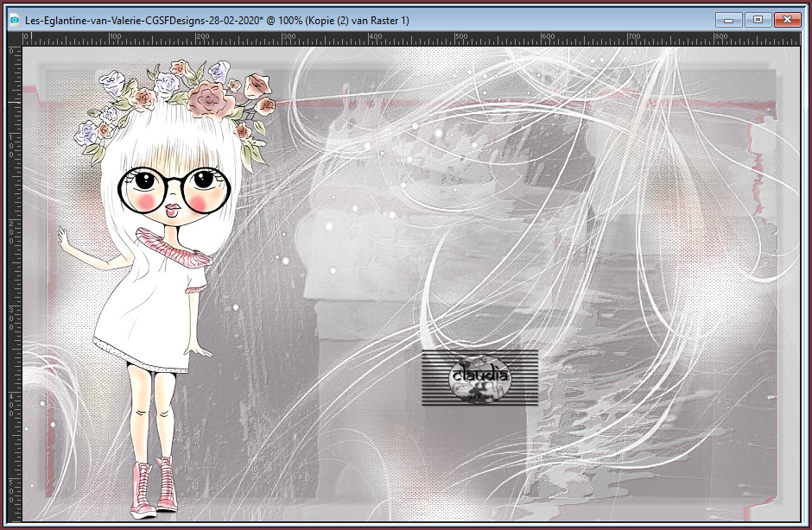Viewport: 812px width, 530px height.
Task: Close the Les-Eglantine image window
Action: [787, 20]
